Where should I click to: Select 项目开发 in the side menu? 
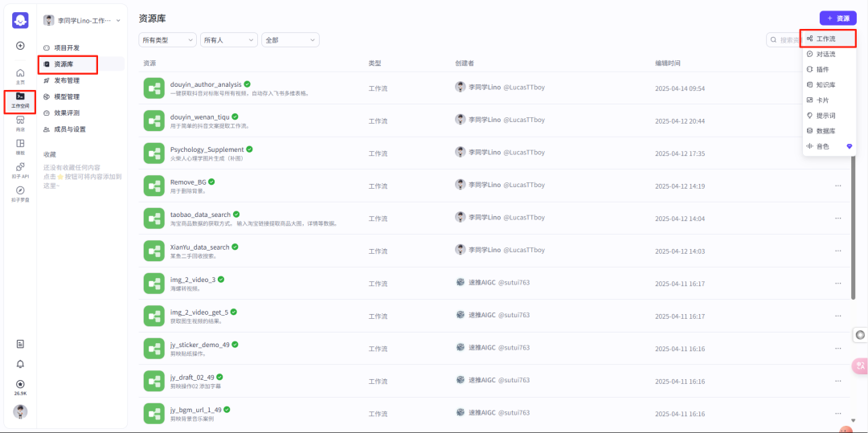tap(81, 47)
